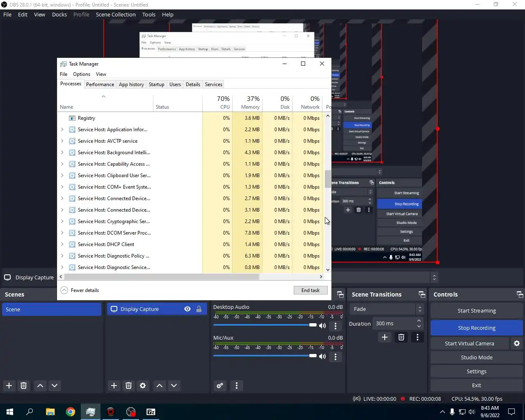
Task: Toggle lock on Display Capture source
Action: pyautogui.click(x=199, y=309)
